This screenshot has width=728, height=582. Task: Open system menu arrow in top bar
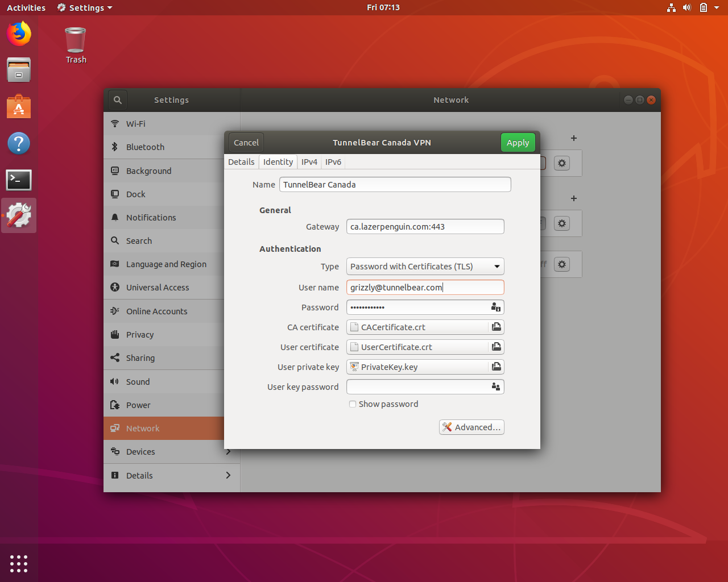[x=717, y=8]
